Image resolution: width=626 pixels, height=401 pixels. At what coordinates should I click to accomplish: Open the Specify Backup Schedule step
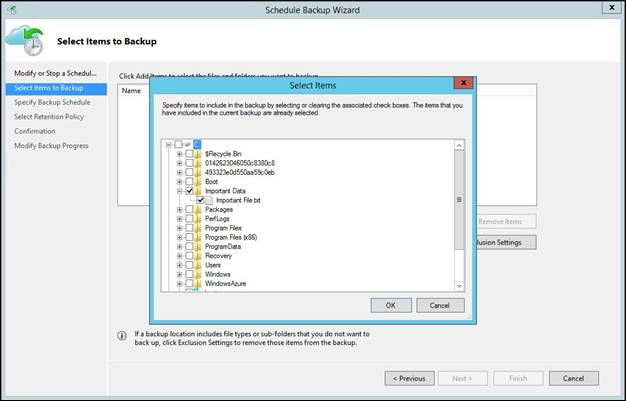click(x=52, y=103)
